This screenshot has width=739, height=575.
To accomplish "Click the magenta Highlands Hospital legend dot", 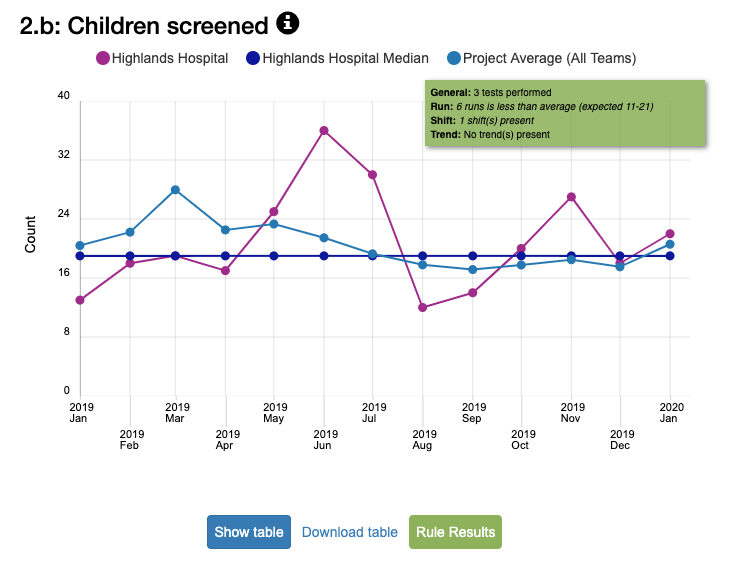I will tap(103, 58).
